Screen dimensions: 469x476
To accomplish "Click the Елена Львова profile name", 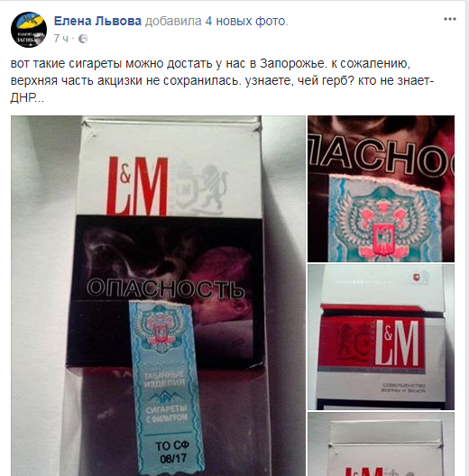I will click(x=97, y=22).
